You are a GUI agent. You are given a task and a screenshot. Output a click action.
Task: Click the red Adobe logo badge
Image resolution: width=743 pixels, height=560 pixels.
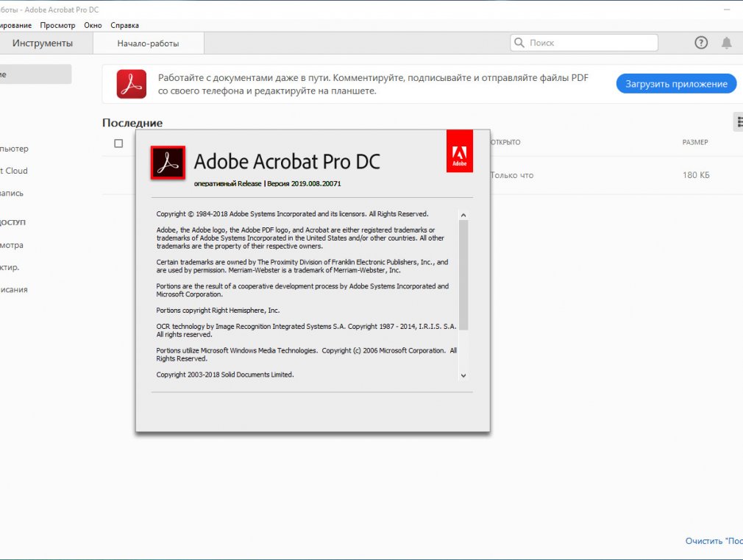(460, 151)
